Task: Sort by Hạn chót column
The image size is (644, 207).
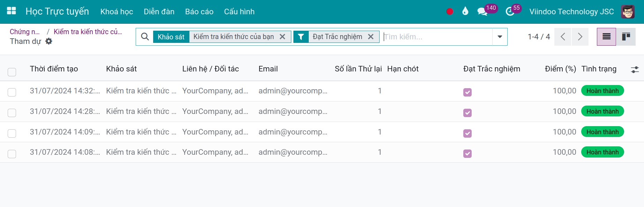Action: click(x=403, y=69)
